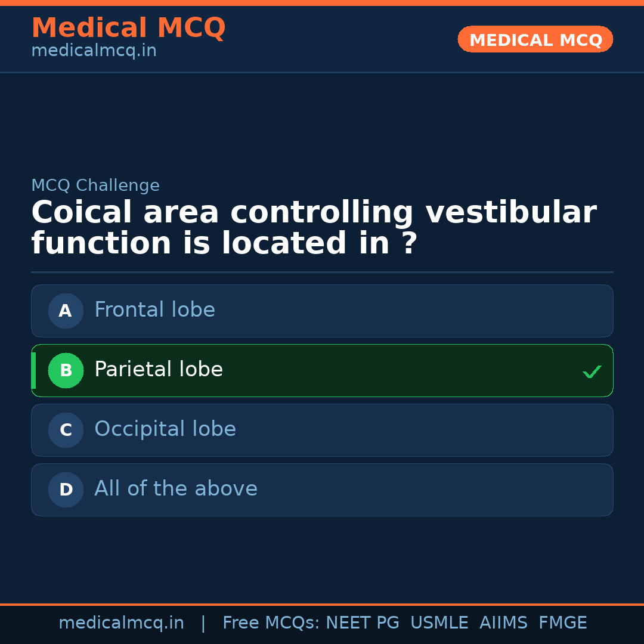The width and height of the screenshot is (644, 644).
Task: Click the green checkmark on Parietal lobe
Action: pos(592,372)
